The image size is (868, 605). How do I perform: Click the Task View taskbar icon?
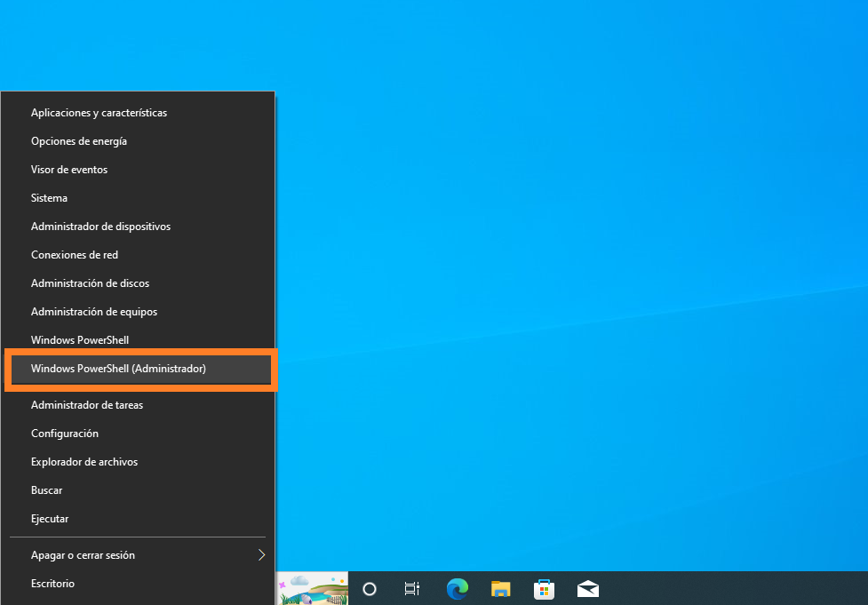[412, 588]
